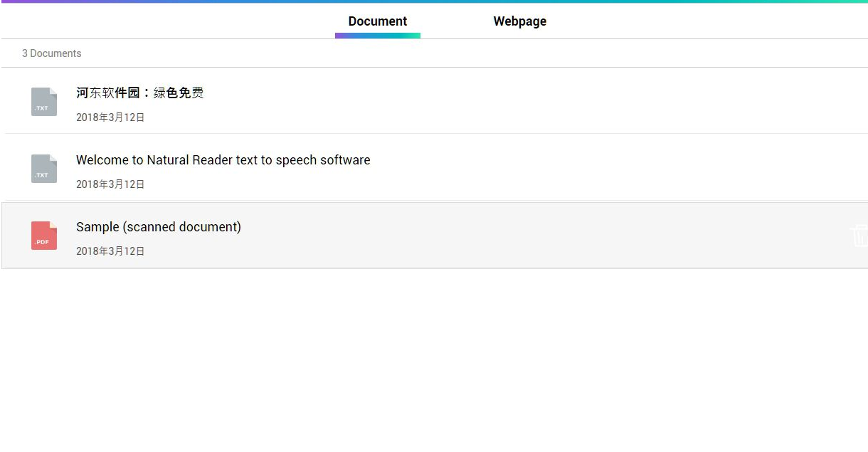The width and height of the screenshot is (868, 452).
Task: Open 'Sample (scanned document)'
Action: 158,226
